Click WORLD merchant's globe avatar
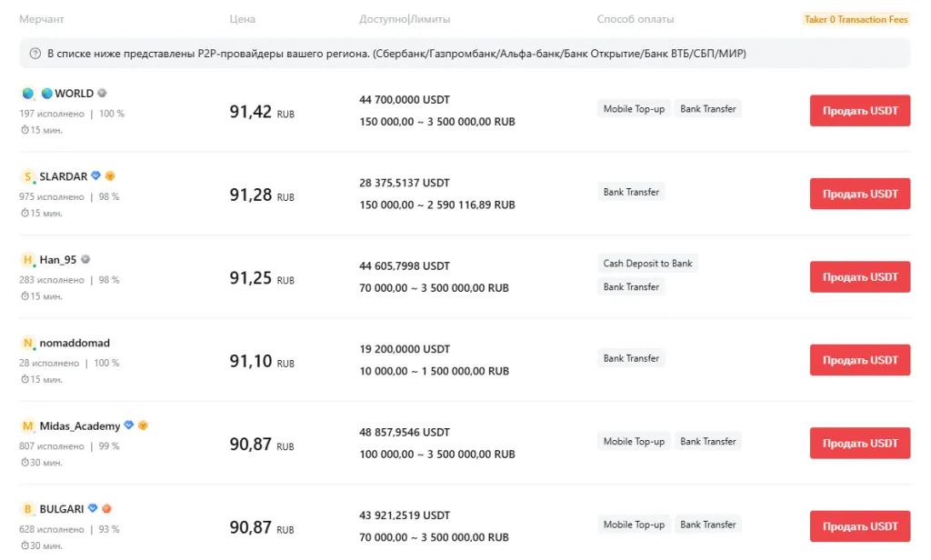931x560 pixels. [27, 94]
